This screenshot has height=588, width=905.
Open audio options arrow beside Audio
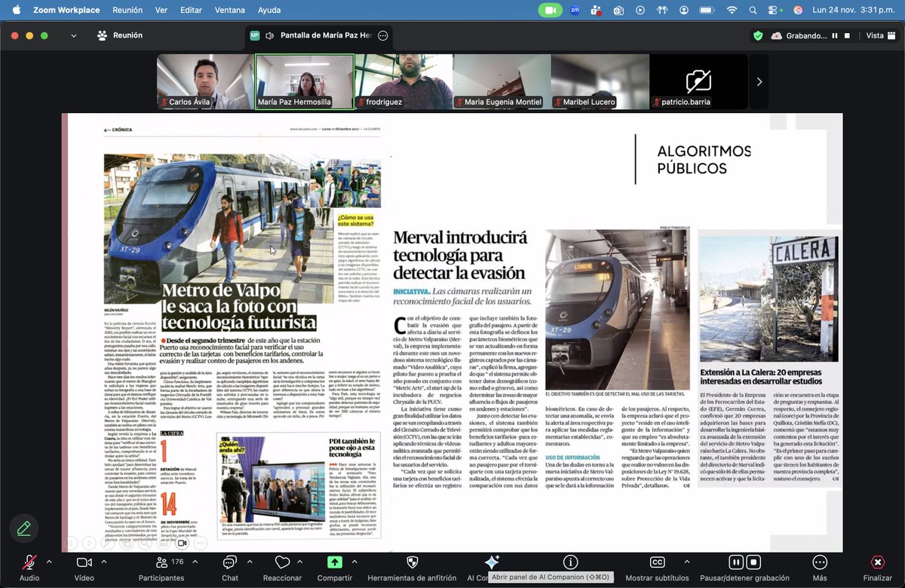point(50,562)
